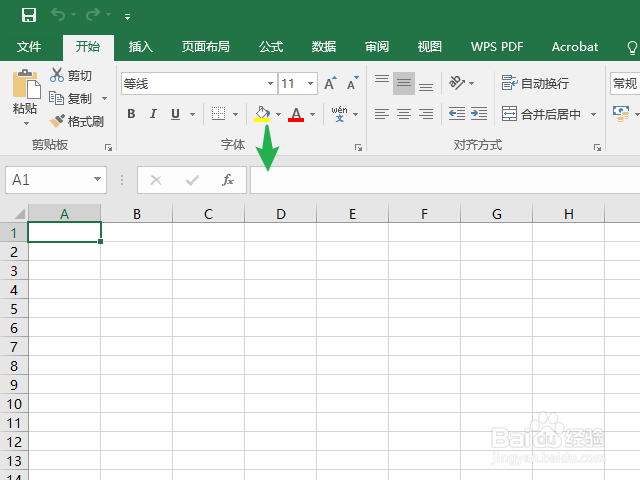Click the Undo arrow icon
Image resolution: width=640 pixels, height=480 pixels.
(x=58, y=15)
